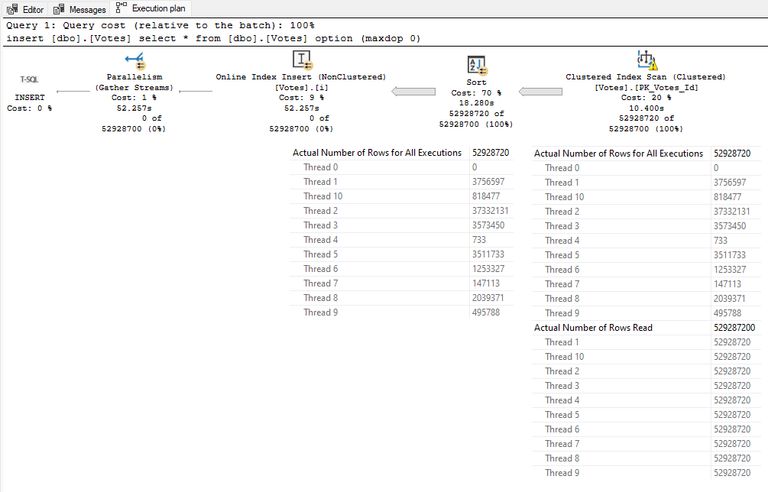Image resolution: width=768 pixels, height=492 pixels.
Task: Click Thread 10 row under Rows Read
Action: [x=646, y=357]
